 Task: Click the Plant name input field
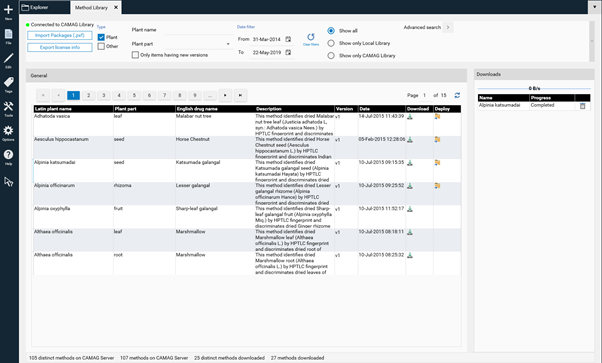pyautogui.click(x=198, y=30)
